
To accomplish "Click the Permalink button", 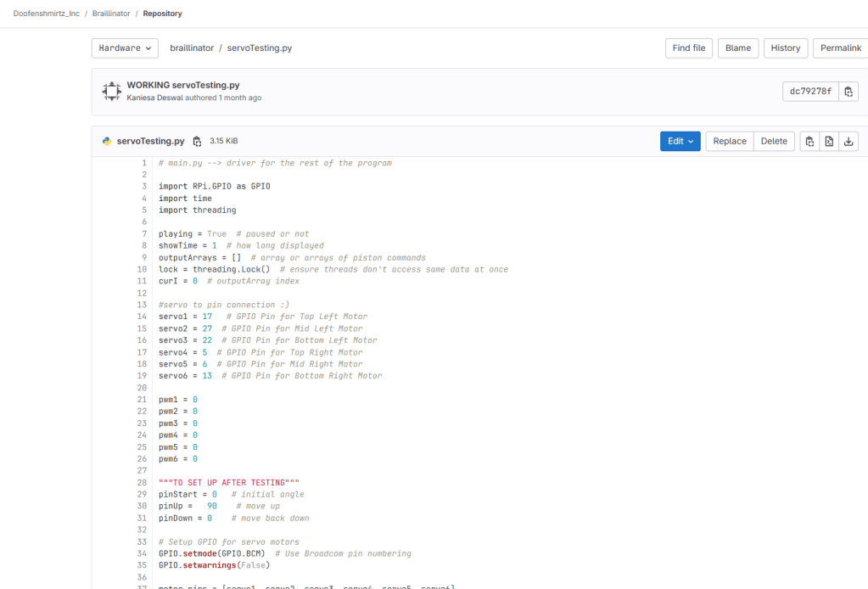I will pos(840,48).
